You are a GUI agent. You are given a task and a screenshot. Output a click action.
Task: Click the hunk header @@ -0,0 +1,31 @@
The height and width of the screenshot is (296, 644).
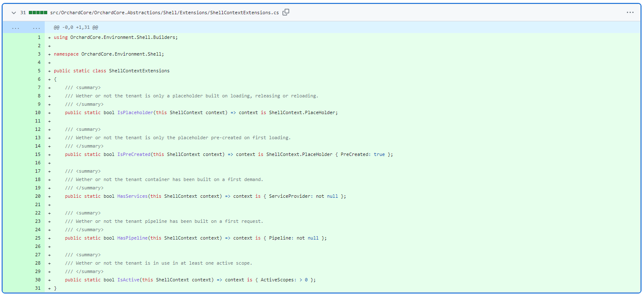click(76, 27)
